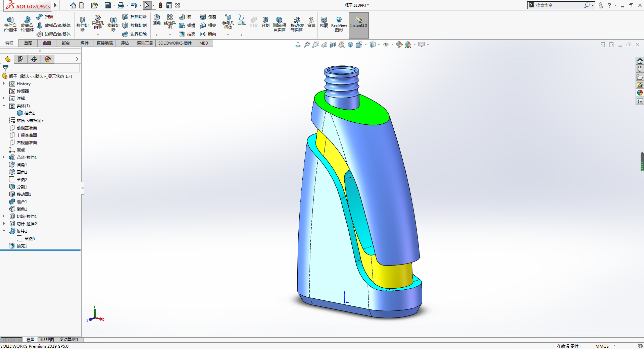Click the Curves (曲线) tool
The width and height of the screenshot is (644, 349).
click(242, 20)
